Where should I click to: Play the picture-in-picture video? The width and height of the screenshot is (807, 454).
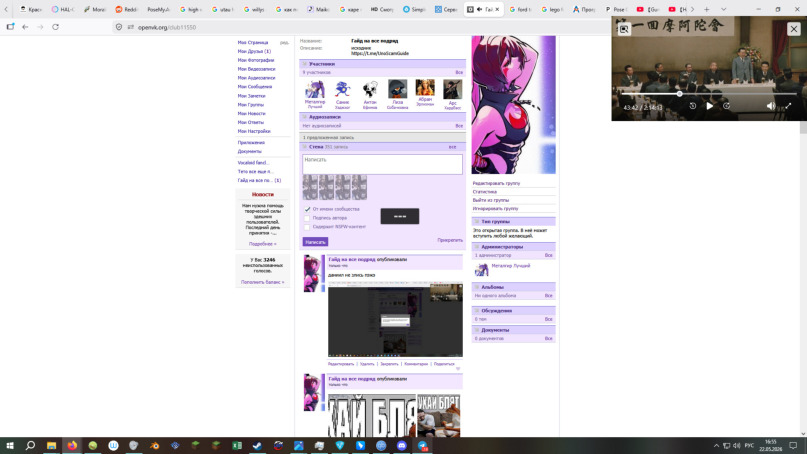click(710, 106)
